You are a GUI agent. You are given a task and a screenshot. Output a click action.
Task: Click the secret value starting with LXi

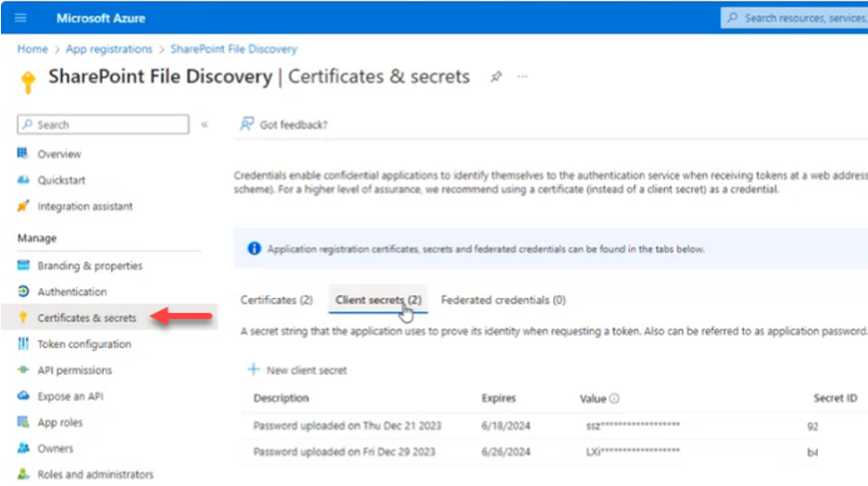tap(633, 451)
